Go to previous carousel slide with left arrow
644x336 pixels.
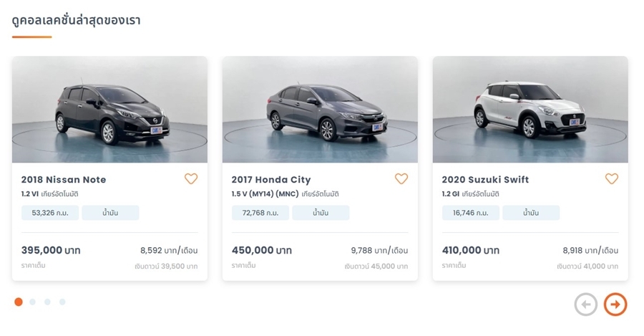(x=585, y=304)
